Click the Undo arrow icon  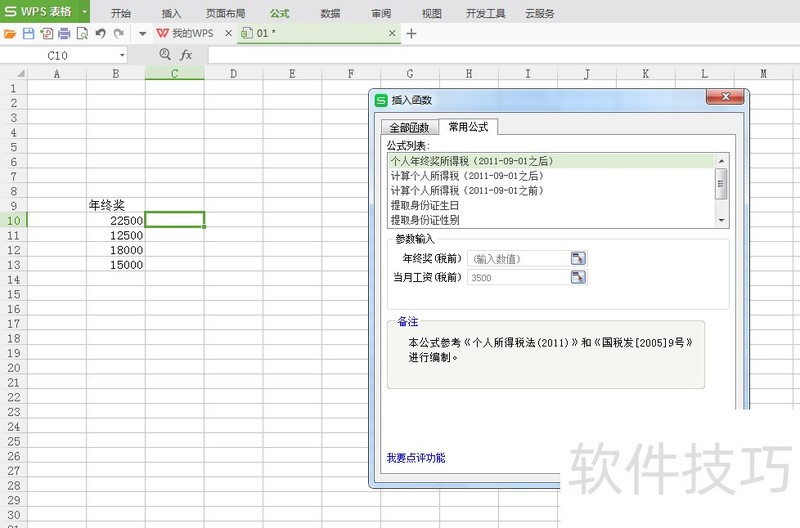100,34
